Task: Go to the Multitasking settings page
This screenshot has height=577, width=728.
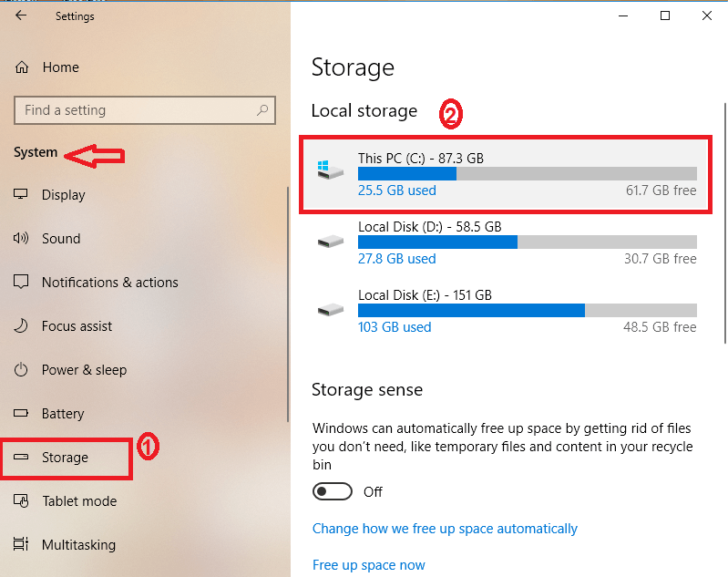Action: click(x=78, y=544)
